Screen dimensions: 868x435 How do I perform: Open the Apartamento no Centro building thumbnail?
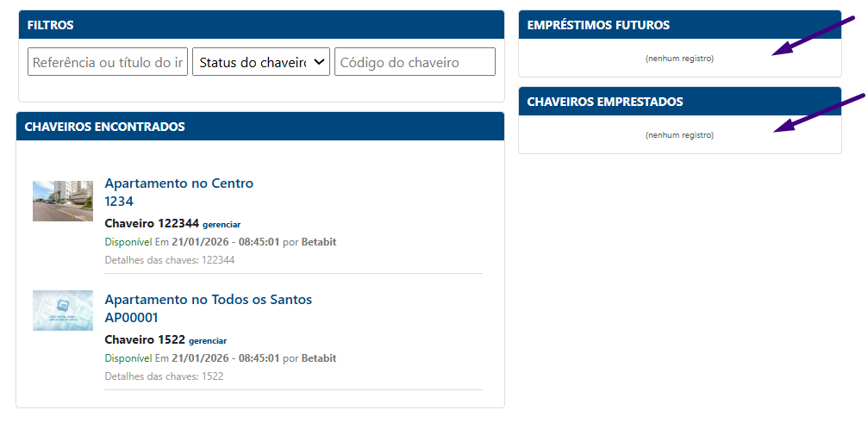[x=63, y=201]
